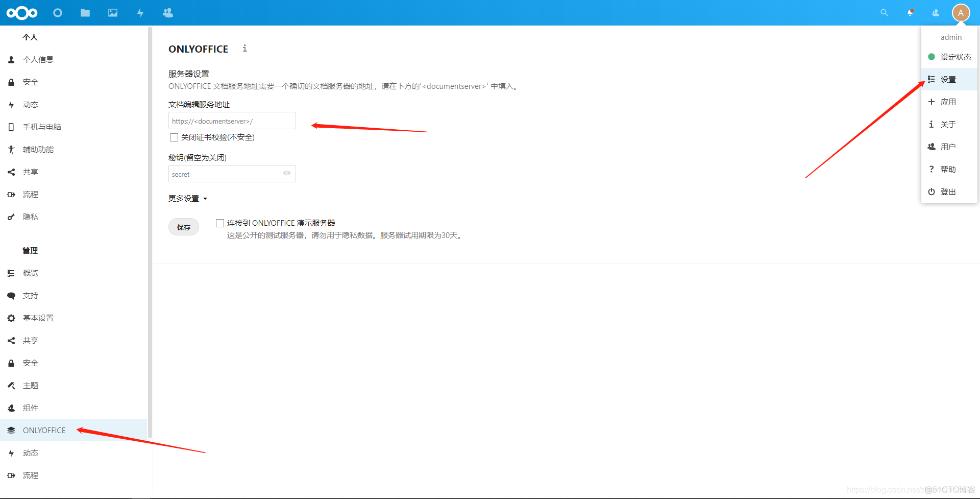This screenshot has height=499, width=980.
Task: Expand 更多设置 section
Action: pos(188,198)
